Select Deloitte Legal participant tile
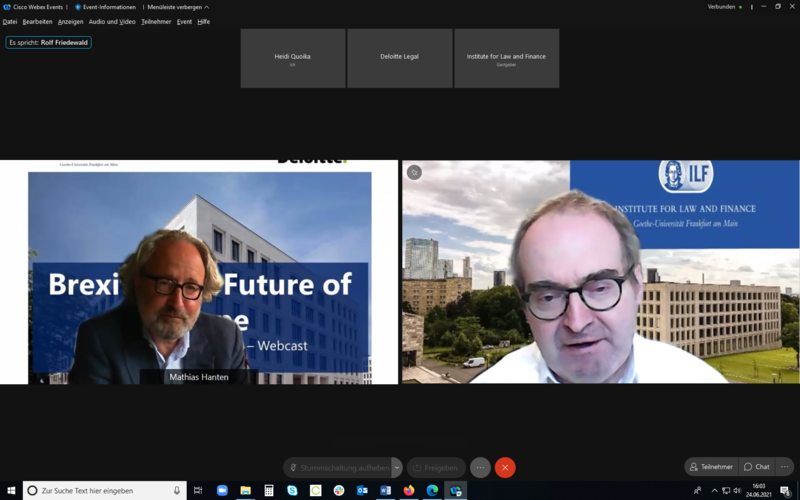The image size is (800, 500). [x=399, y=58]
